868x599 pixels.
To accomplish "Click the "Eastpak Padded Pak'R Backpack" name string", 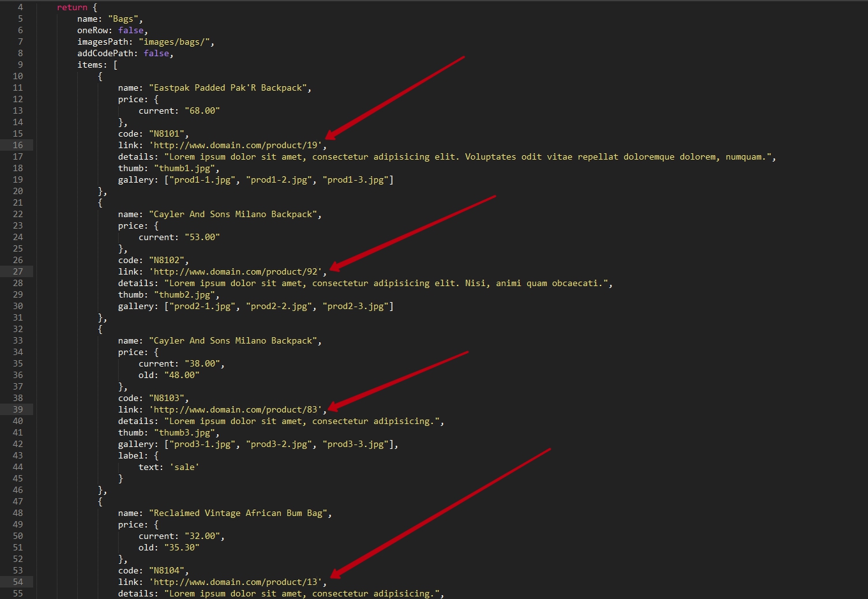I will (x=230, y=88).
